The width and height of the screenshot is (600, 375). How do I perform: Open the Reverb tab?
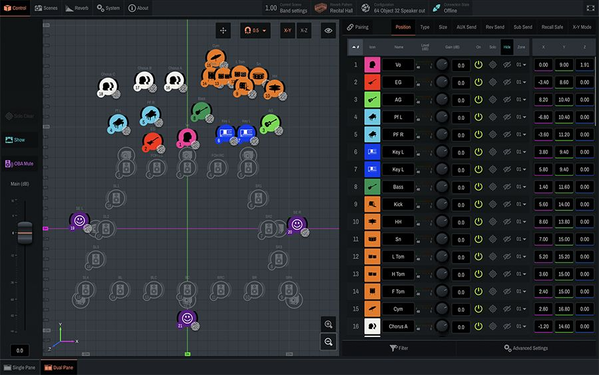(77, 8)
